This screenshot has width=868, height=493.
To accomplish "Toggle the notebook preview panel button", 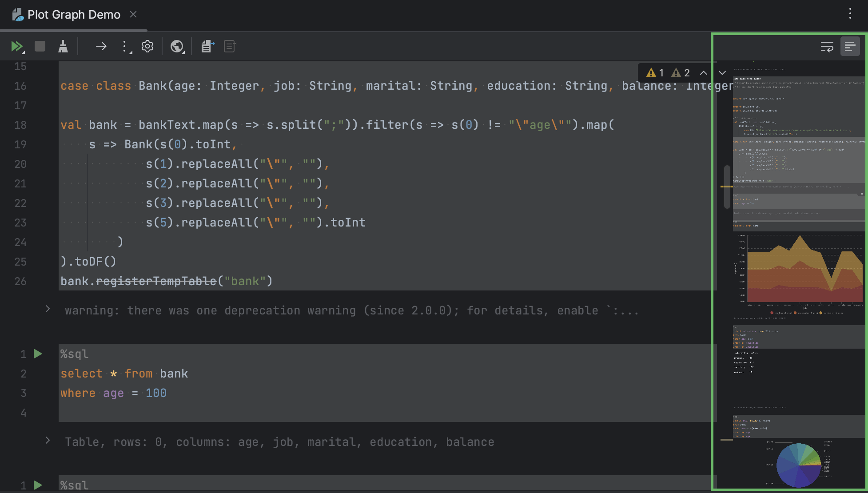I will pos(849,46).
